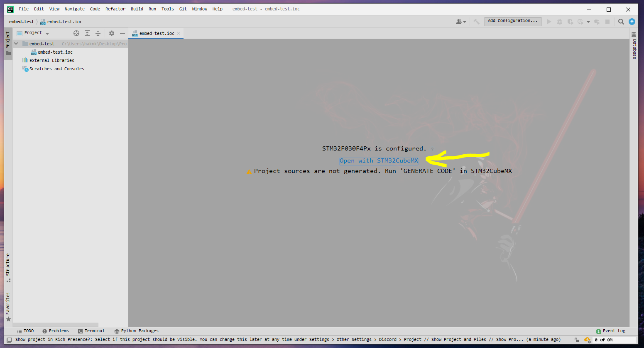Open the Navigate menu
The height and width of the screenshot is (348, 644).
75,9
